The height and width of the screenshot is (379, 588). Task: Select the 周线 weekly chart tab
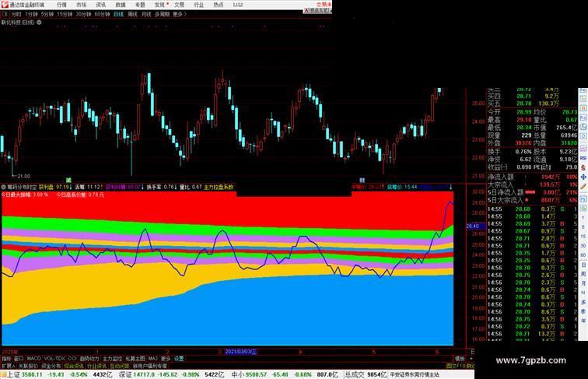(x=132, y=14)
